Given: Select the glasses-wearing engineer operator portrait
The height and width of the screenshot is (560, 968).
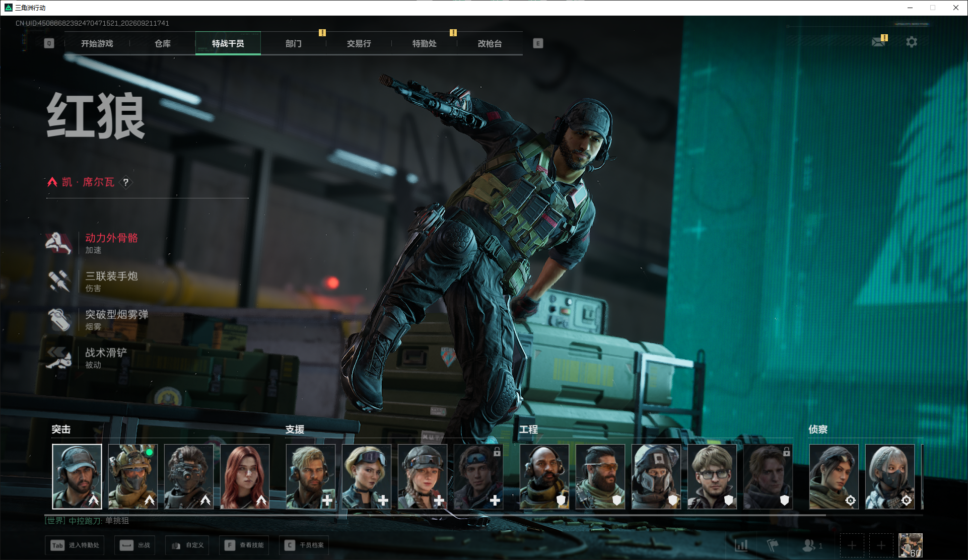Looking at the screenshot, I should (x=712, y=476).
